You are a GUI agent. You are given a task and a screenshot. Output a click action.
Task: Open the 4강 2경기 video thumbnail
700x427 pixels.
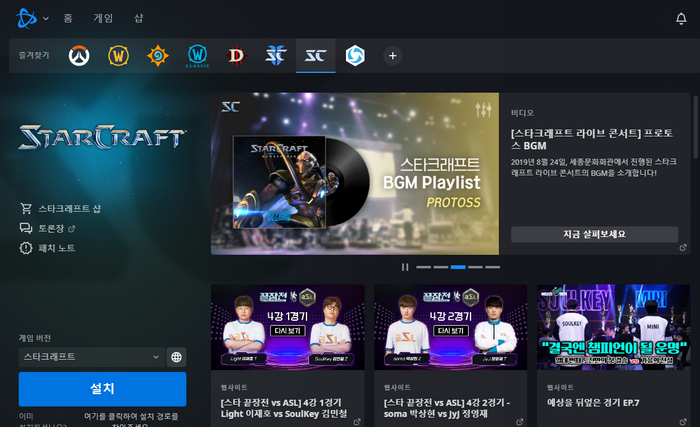[x=450, y=327]
